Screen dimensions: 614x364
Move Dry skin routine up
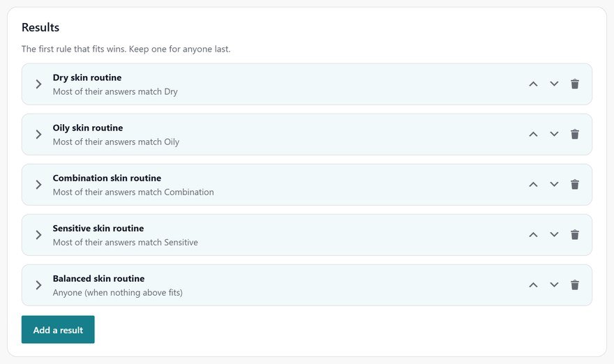(x=533, y=84)
